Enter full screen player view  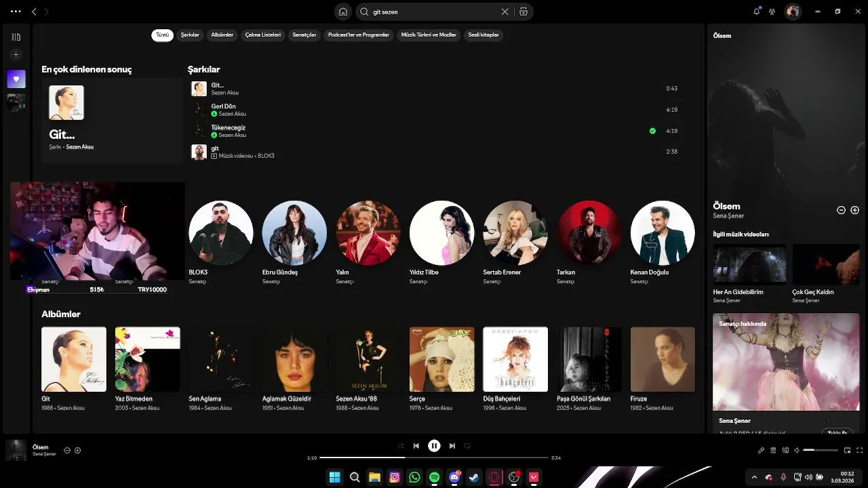[x=860, y=450]
